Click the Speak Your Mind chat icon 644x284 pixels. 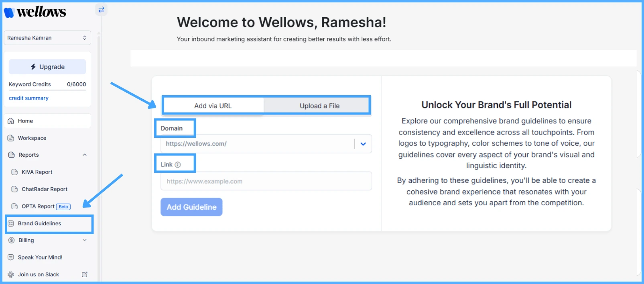point(11,257)
